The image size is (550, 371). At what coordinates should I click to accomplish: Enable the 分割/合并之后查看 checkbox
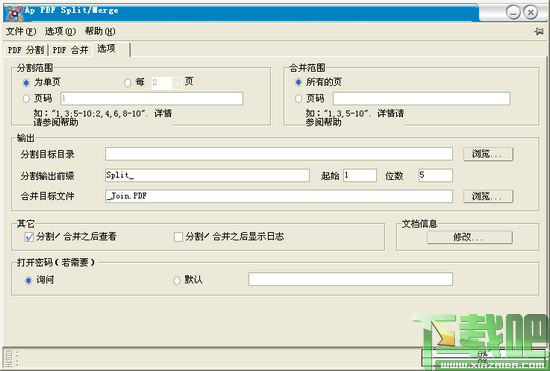pos(29,237)
